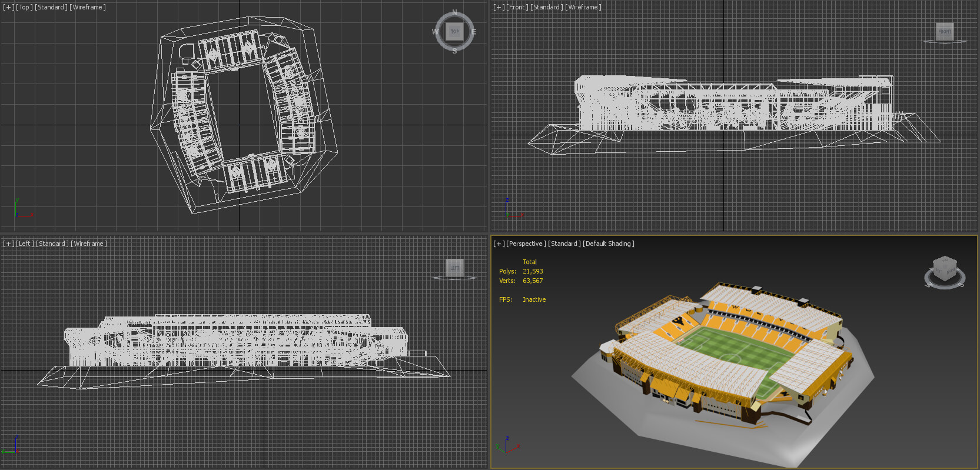Open the [Front] point-of-view menu

click(x=517, y=7)
